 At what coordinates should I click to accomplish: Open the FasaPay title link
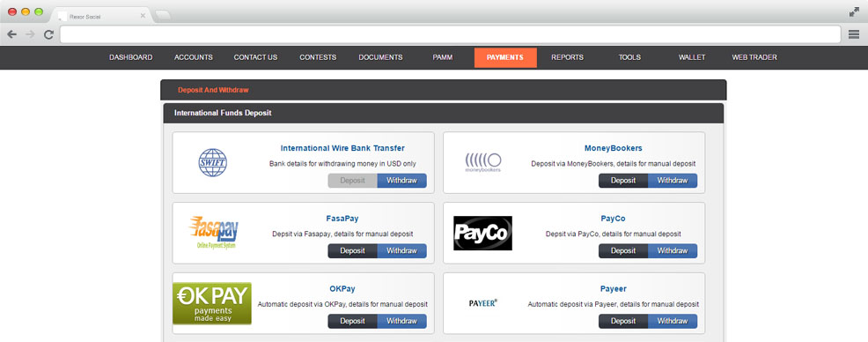pos(342,219)
